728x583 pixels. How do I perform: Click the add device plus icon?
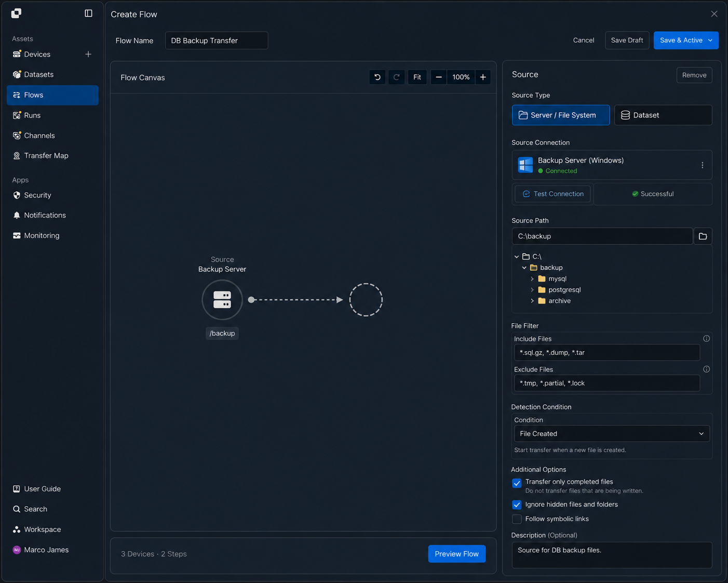coord(88,54)
